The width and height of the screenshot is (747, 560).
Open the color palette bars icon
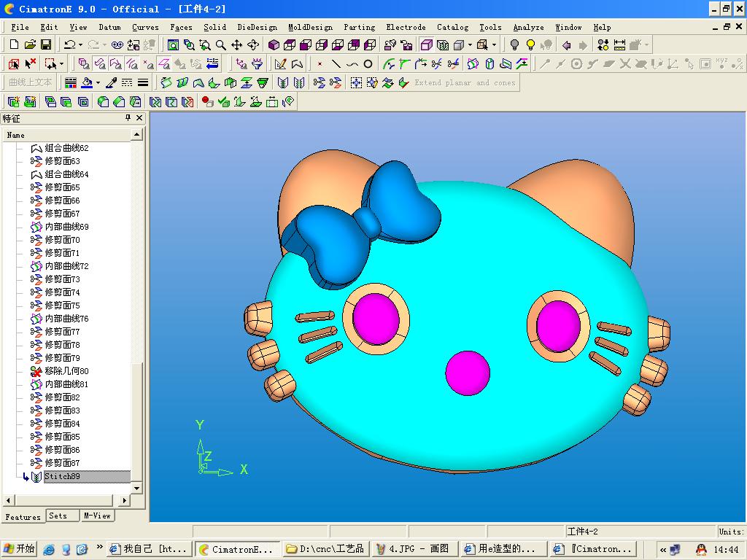click(x=71, y=82)
